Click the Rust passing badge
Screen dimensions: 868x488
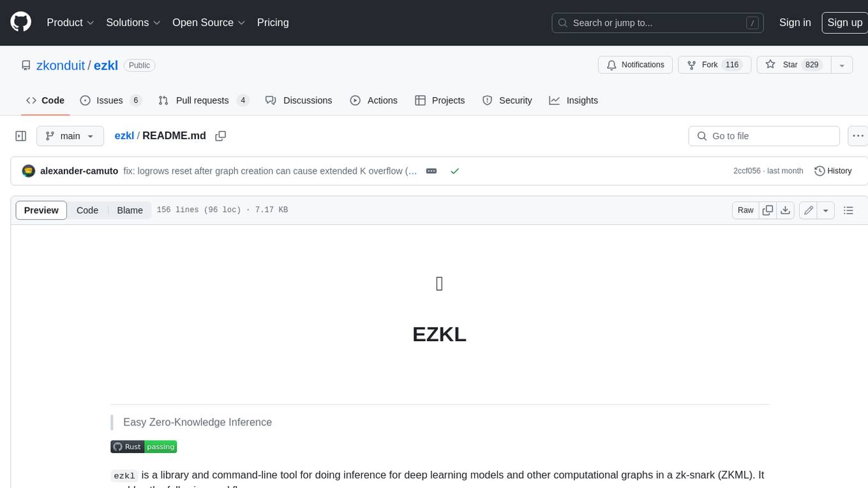[x=144, y=446]
